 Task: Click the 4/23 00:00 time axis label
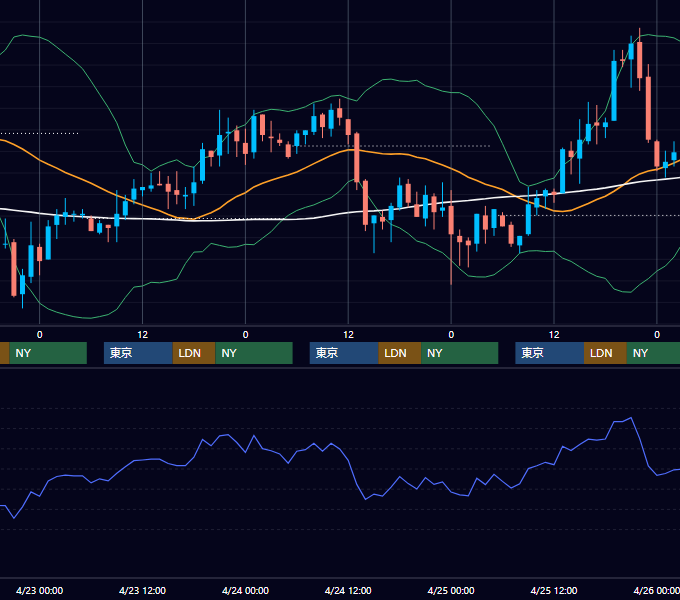click(39, 590)
